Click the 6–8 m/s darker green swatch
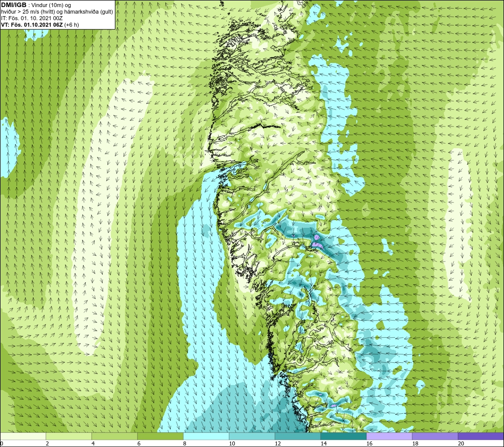This screenshot has width=504, height=447. click(x=160, y=436)
